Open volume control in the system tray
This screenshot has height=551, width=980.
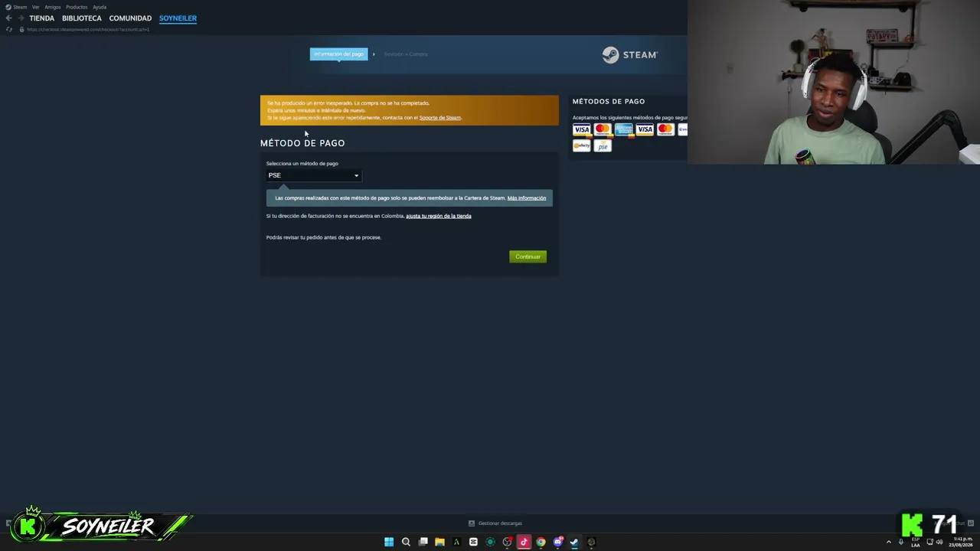pos(939,542)
